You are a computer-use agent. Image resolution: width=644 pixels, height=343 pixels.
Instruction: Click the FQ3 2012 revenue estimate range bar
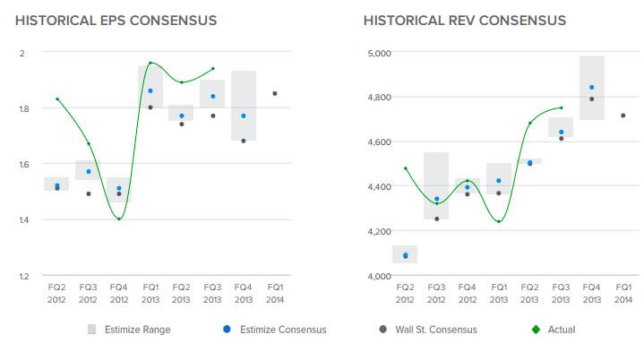pyautogui.click(x=436, y=185)
